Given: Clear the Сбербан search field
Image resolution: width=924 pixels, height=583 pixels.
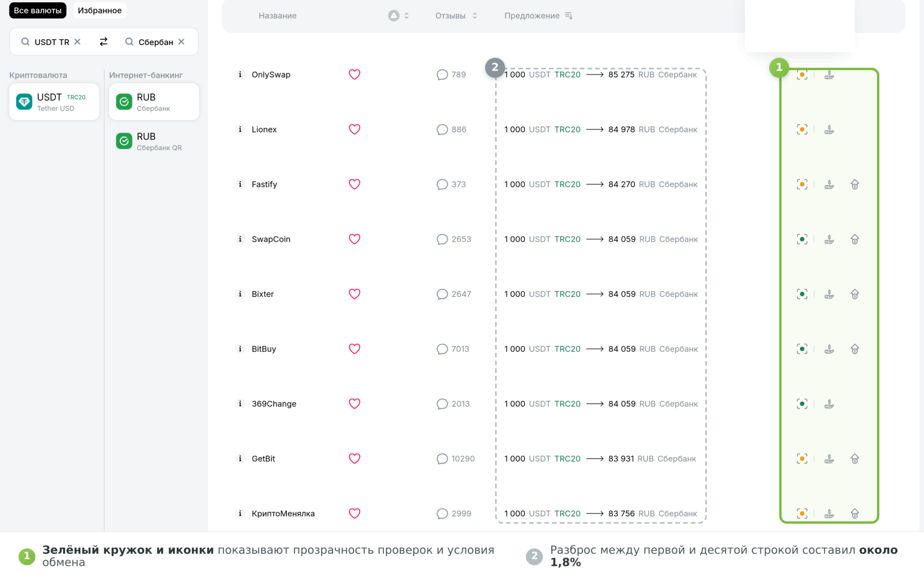Looking at the screenshot, I should pyautogui.click(x=181, y=42).
